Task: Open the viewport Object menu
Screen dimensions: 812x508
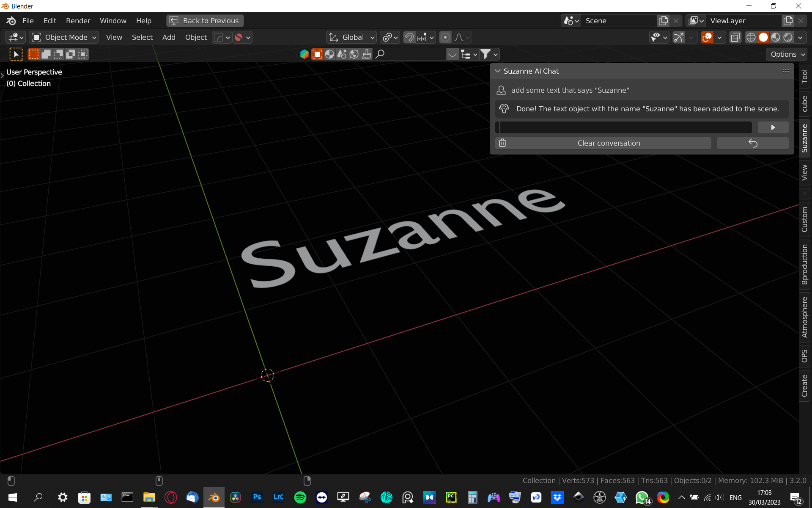Action: click(196, 37)
